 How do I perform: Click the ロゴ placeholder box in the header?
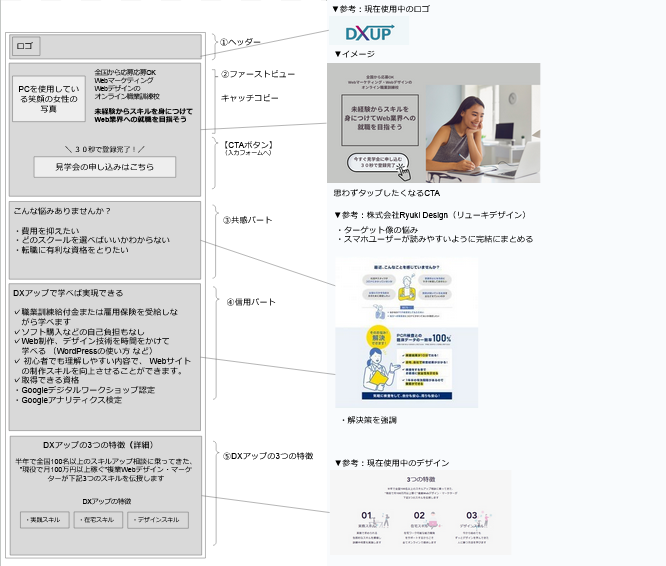click(26, 46)
